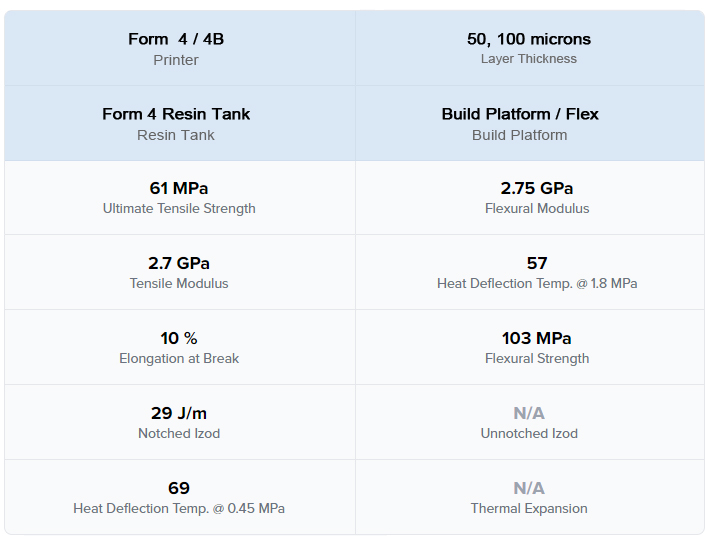Screen dimensions: 709x544
Task: Click the 57 heat deflection value
Action: (x=537, y=263)
